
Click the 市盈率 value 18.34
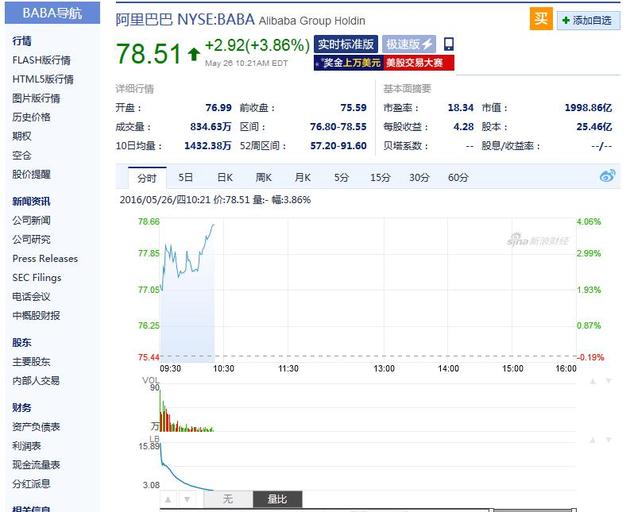pyautogui.click(x=460, y=108)
